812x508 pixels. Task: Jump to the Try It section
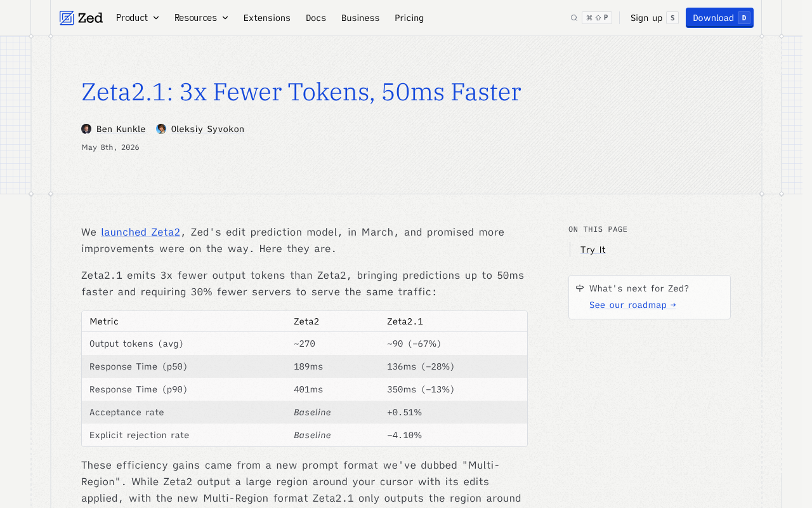tap(593, 250)
